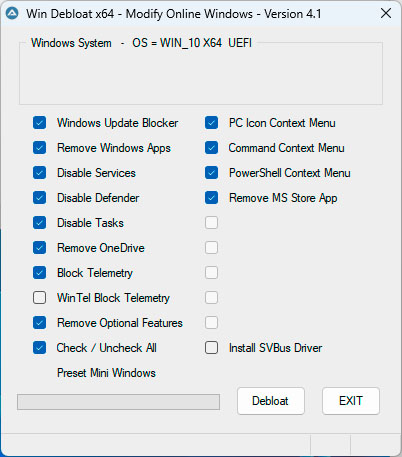This screenshot has width=402, height=457.
Task: Toggle Disable Defender checkbox
Action: (40, 198)
